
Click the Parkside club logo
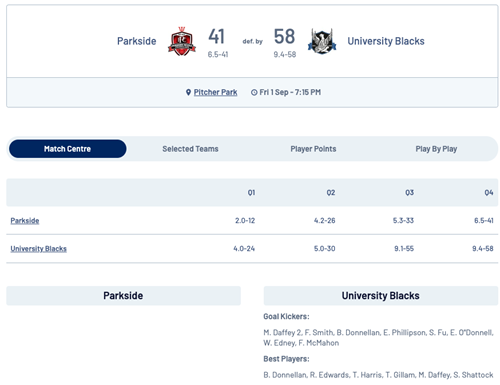point(182,41)
